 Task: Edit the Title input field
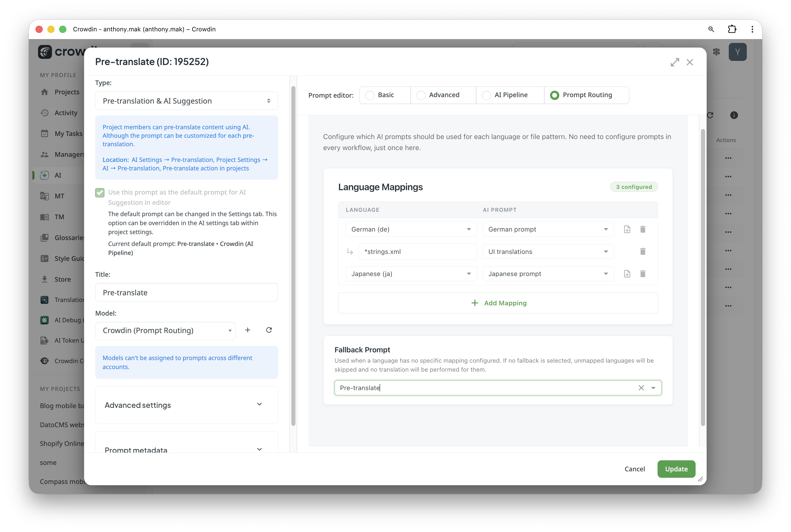(x=186, y=292)
